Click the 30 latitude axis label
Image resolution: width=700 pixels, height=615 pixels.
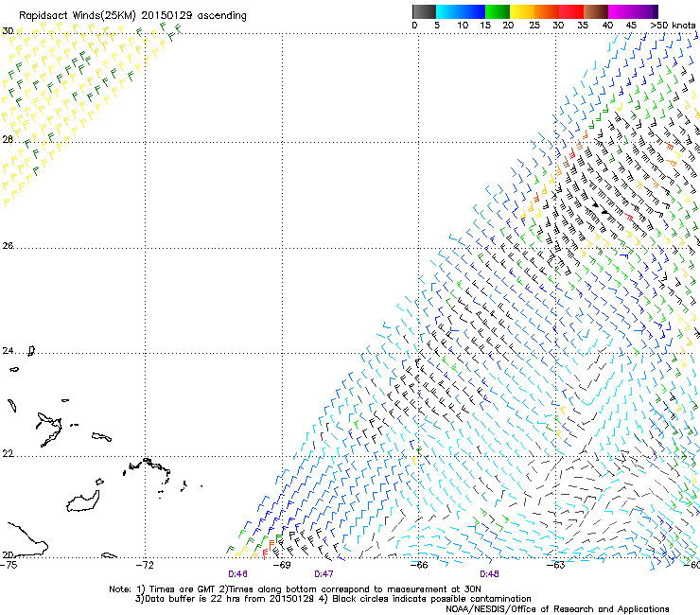click(8, 31)
